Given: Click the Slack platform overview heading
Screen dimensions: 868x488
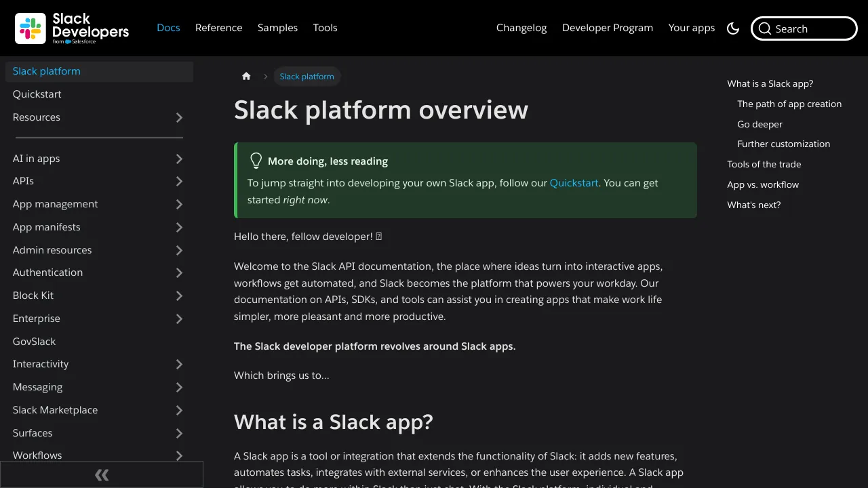Looking at the screenshot, I should pyautogui.click(x=381, y=110).
